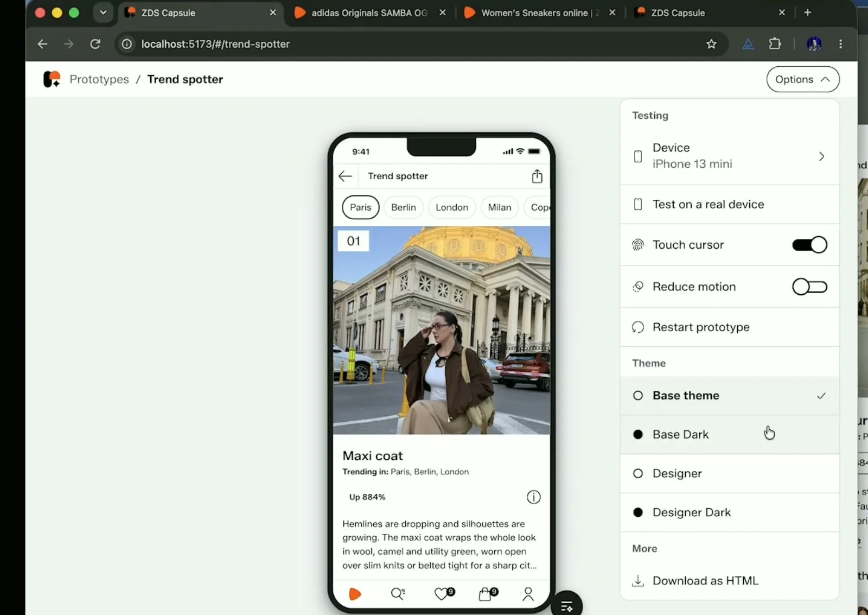The height and width of the screenshot is (615, 868).
Task: Turn off the Touch cursor switch
Action: click(x=809, y=245)
